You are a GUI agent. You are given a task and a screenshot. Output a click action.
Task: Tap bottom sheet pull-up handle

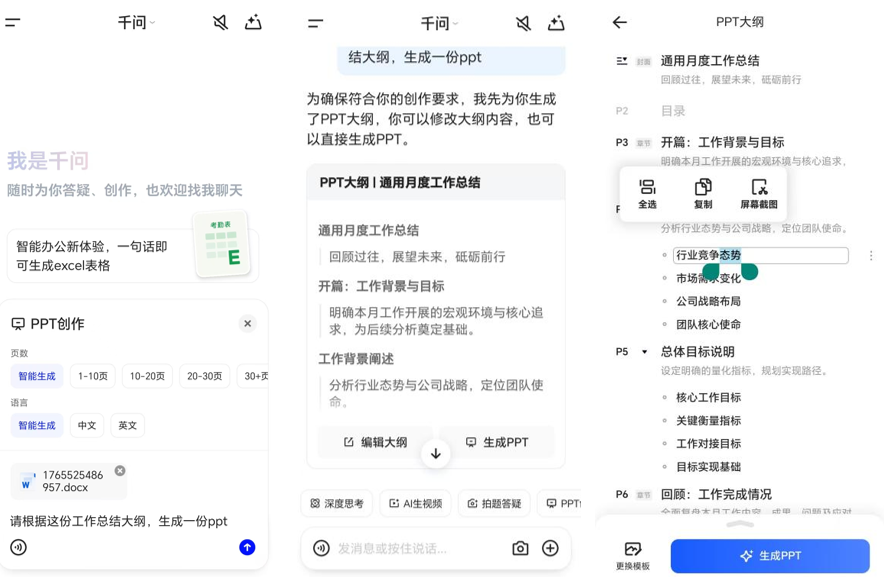point(740,524)
